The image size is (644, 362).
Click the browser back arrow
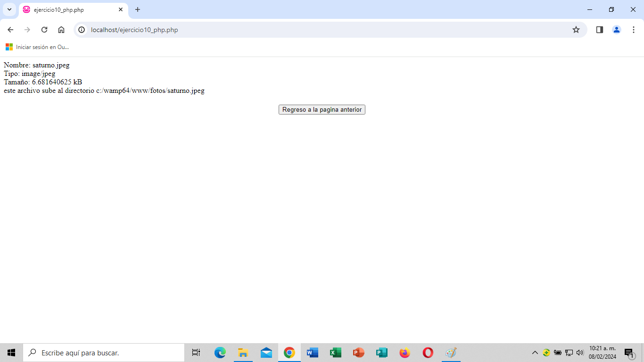point(10,30)
